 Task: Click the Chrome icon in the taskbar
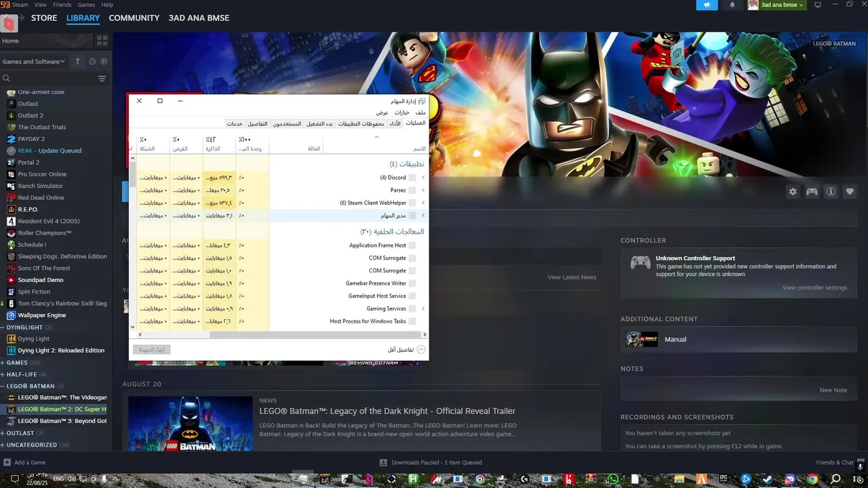click(x=812, y=479)
